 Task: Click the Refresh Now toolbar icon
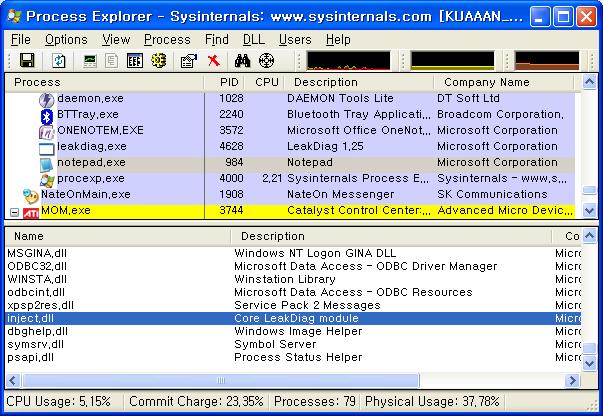pos(59,60)
